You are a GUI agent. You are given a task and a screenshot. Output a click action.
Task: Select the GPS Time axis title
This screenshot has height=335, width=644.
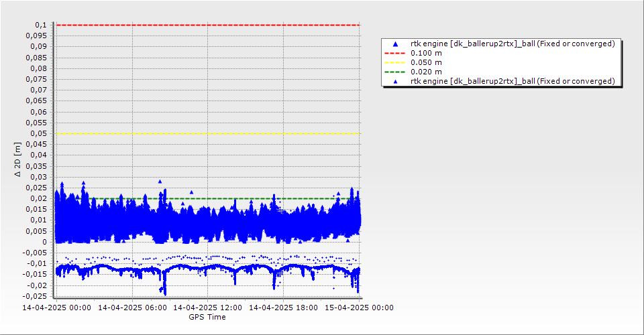click(x=207, y=317)
